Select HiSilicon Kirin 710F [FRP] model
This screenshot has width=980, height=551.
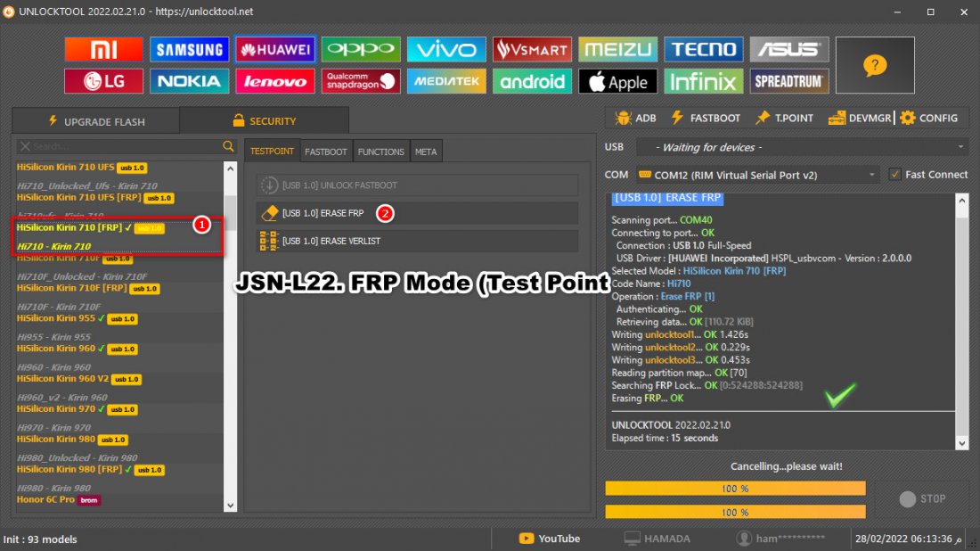coord(88,288)
